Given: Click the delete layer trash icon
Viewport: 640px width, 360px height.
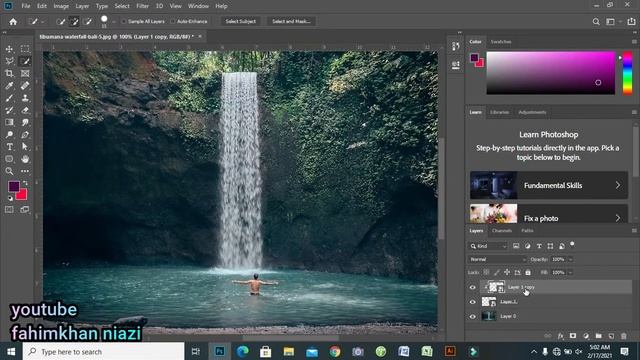Looking at the screenshot, I should pos(624,336).
